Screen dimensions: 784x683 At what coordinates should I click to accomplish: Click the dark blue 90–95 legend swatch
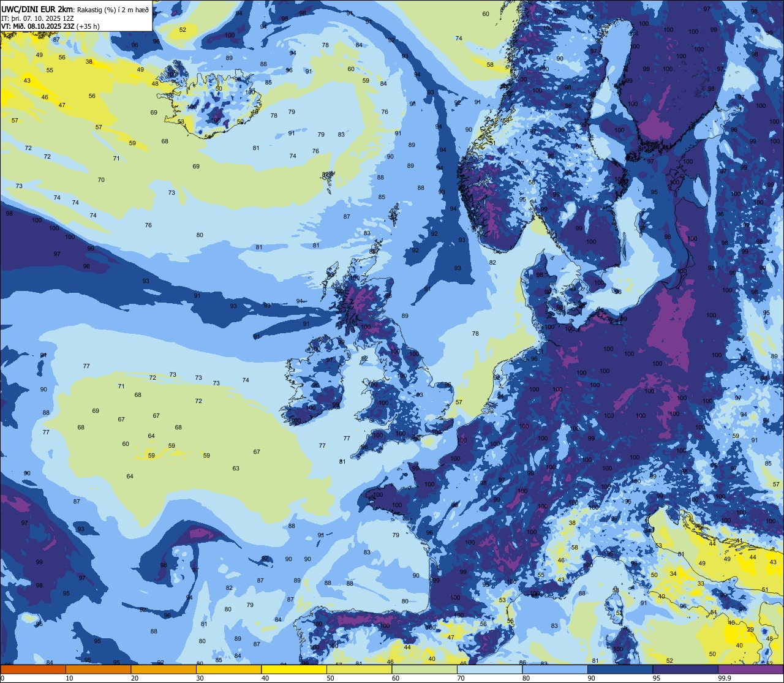(620, 669)
